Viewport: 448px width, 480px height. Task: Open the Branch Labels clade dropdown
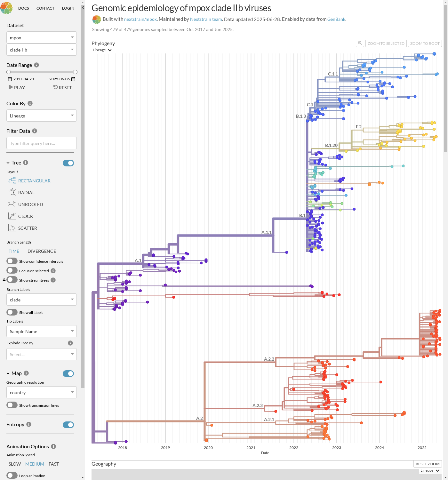tap(42, 300)
